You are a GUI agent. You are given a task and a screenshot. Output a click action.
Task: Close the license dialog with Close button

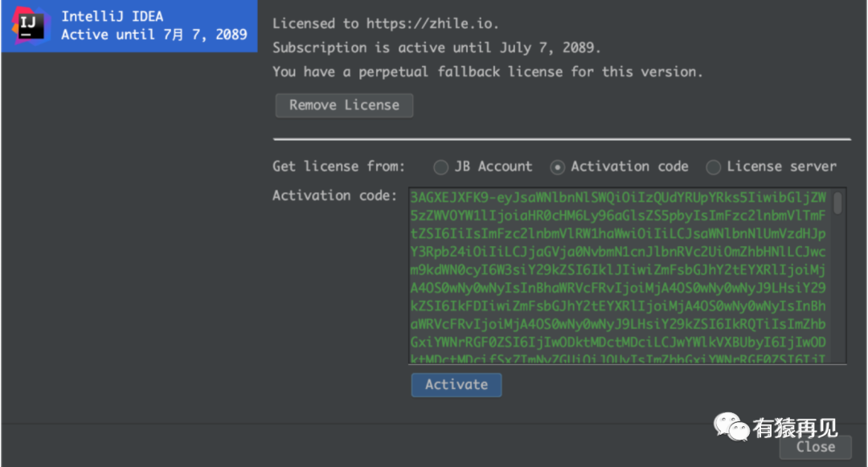(815, 447)
